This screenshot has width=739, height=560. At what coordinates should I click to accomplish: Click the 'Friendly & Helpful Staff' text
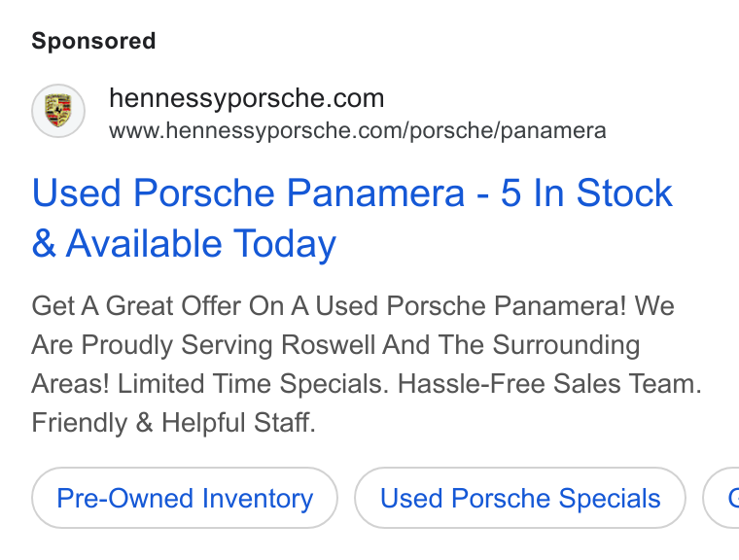pos(173,422)
